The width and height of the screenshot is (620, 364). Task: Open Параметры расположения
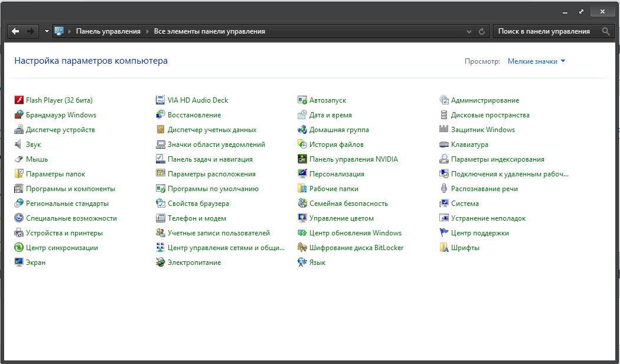click(x=211, y=174)
